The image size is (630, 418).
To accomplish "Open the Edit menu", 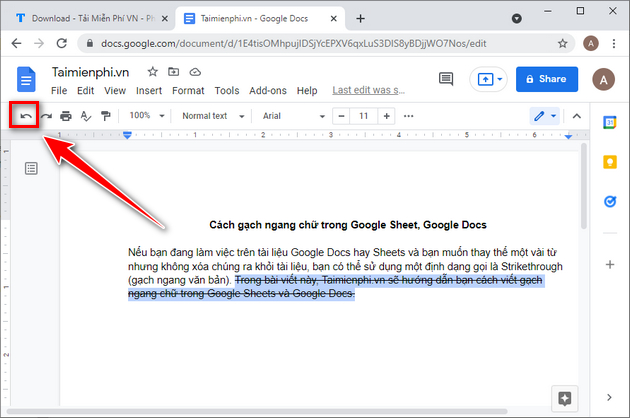I will (x=86, y=91).
